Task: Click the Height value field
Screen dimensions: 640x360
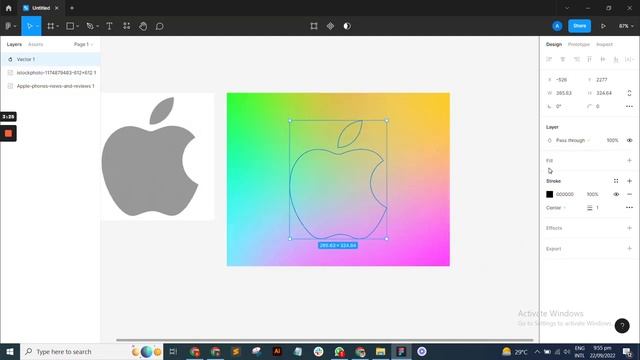Action: pos(605,93)
